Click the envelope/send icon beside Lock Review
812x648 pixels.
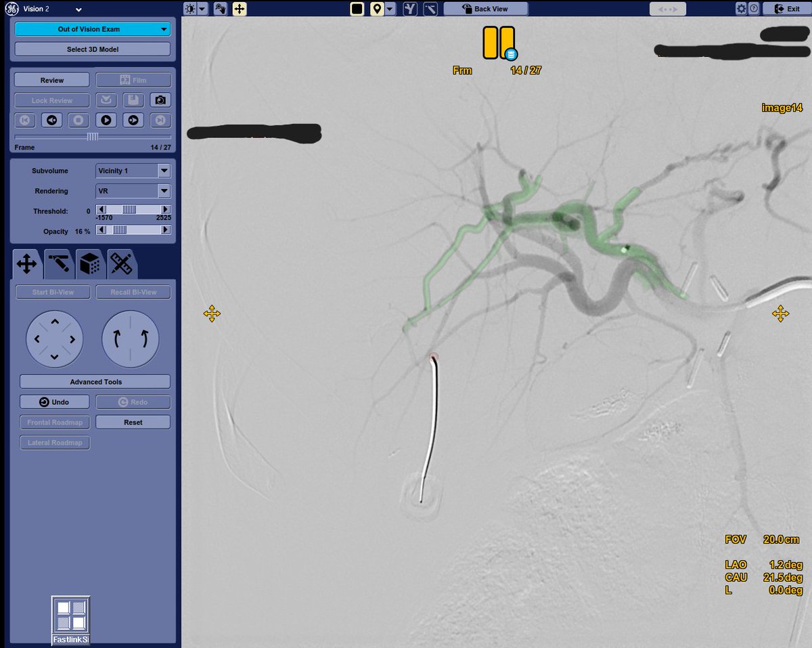(x=106, y=100)
